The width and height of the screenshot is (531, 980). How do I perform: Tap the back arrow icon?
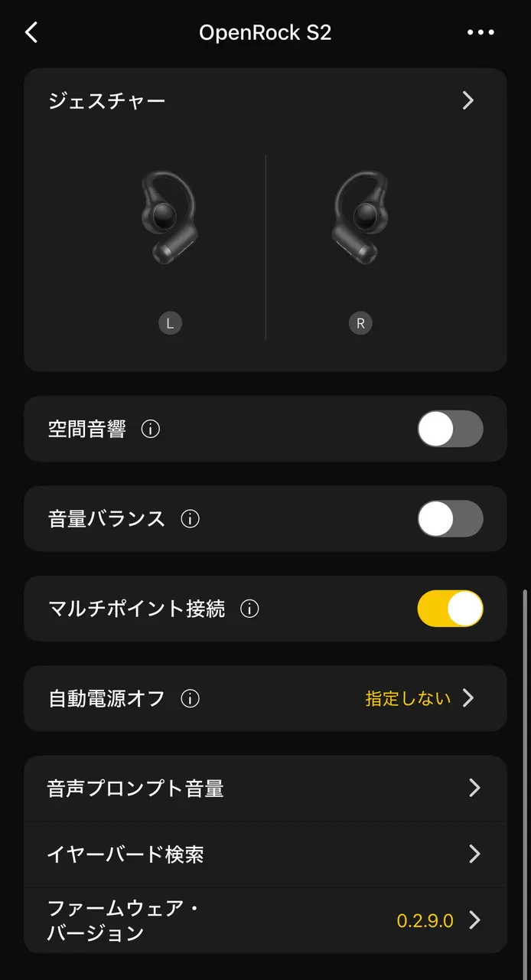tap(31, 32)
